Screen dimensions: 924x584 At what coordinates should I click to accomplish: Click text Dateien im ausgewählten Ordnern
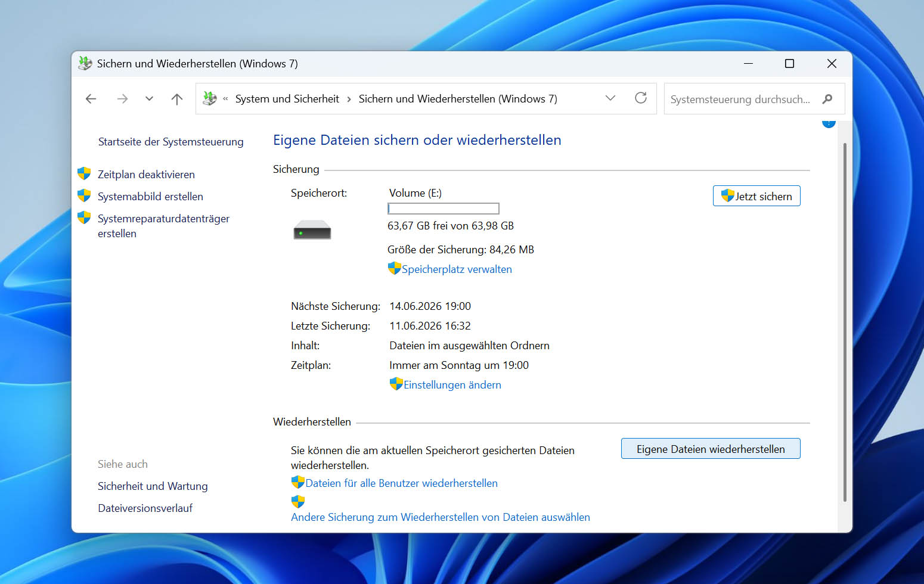(469, 346)
